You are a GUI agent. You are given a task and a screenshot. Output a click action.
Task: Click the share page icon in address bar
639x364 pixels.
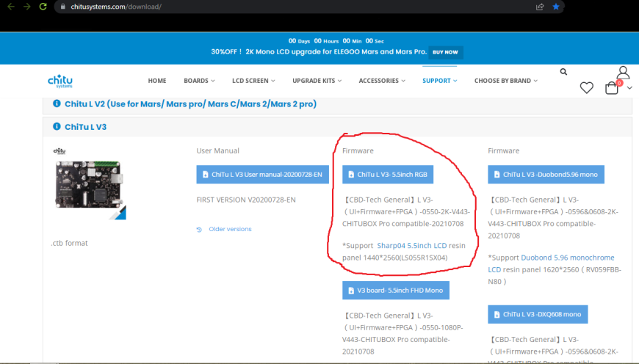[540, 7]
